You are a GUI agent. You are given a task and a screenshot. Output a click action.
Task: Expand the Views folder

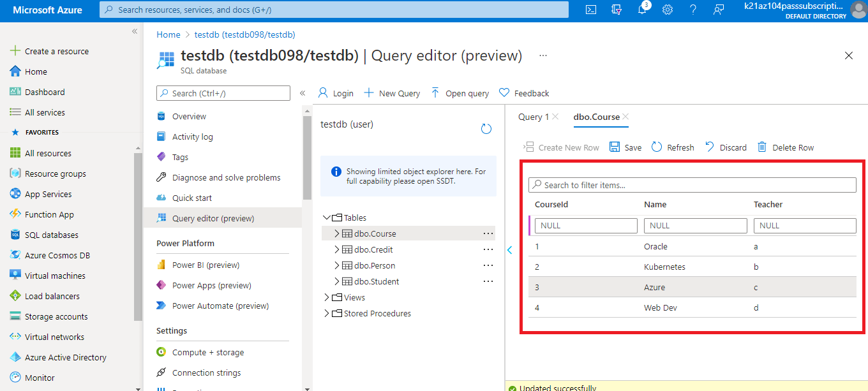pos(327,297)
